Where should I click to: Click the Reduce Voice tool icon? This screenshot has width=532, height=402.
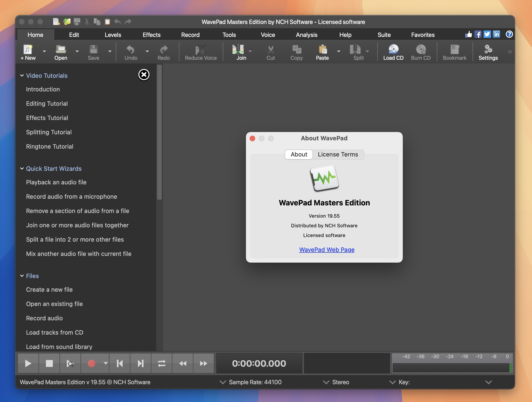[200, 49]
